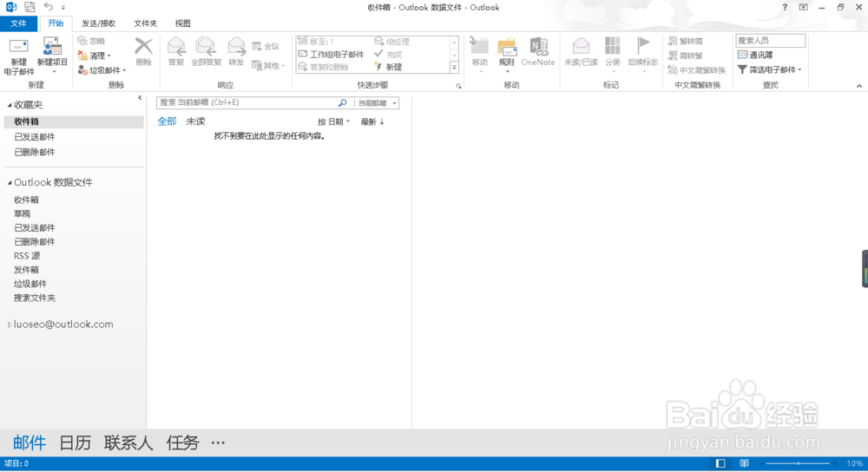Select the 移至: ? quick step
This screenshot has height=472, width=868.
(316, 42)
